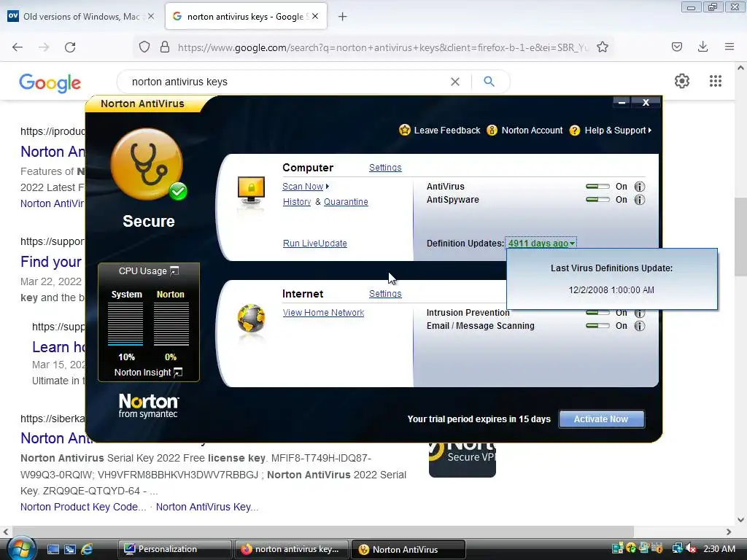Open the Firefox hamburger menu
The height and width of the screenshot is (560, 747).
(x=729, y=47)
